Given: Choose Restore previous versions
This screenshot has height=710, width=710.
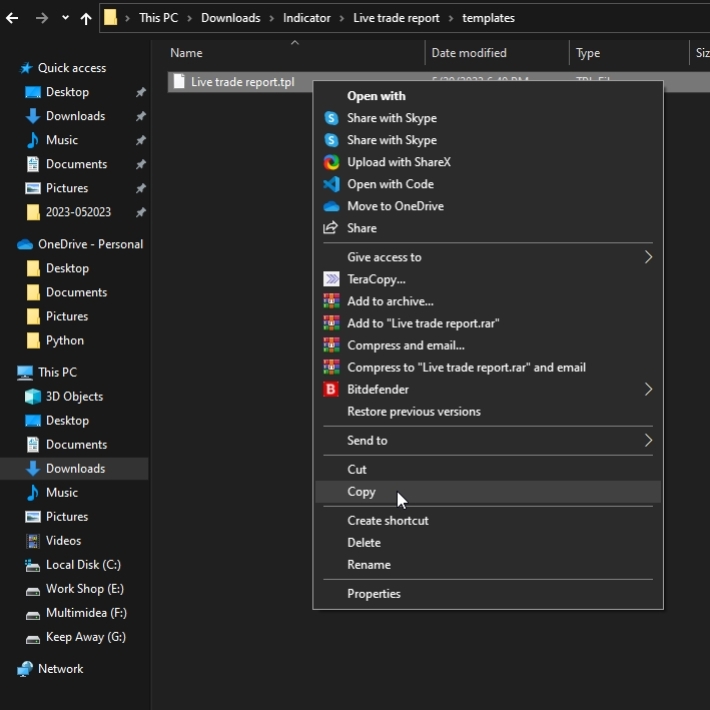Looking at the screenshot, I should [488, 412].
